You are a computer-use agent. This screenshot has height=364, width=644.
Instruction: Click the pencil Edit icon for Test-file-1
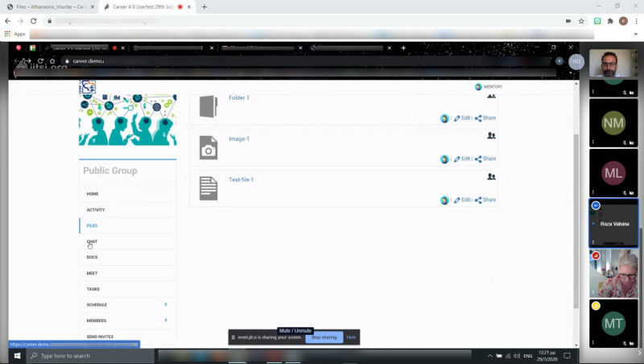pyautogui.click(x=457, y=201)
